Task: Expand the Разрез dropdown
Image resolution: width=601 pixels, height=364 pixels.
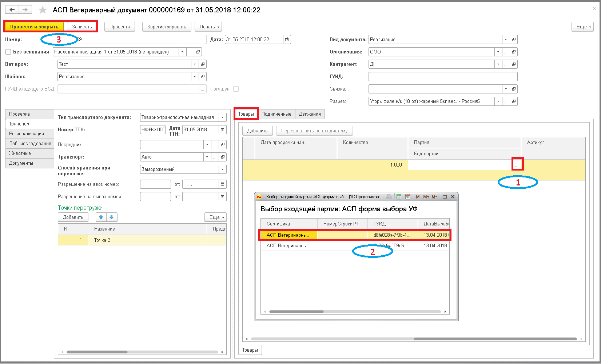Action: click(498, 101)
